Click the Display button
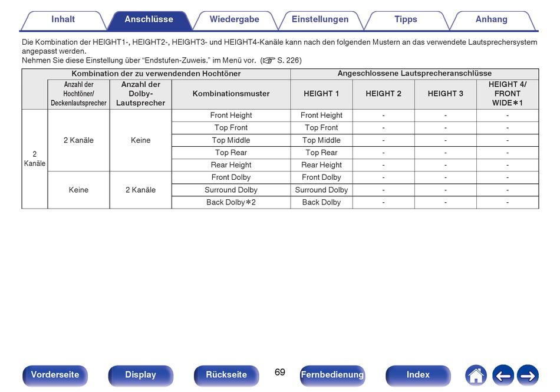The image size is (560, 392). (x=141, y=375)
